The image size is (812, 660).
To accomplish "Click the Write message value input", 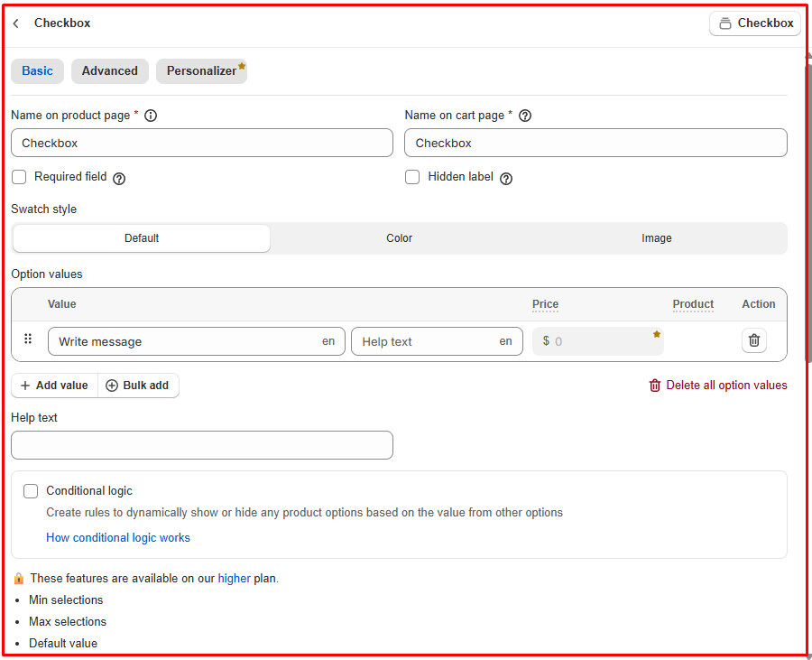I will tap(197, 341).
